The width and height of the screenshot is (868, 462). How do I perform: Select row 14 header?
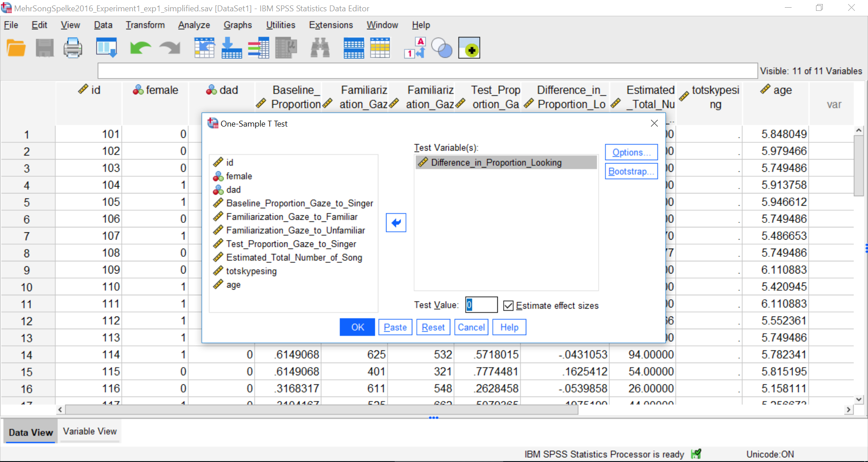coord(27,355)
